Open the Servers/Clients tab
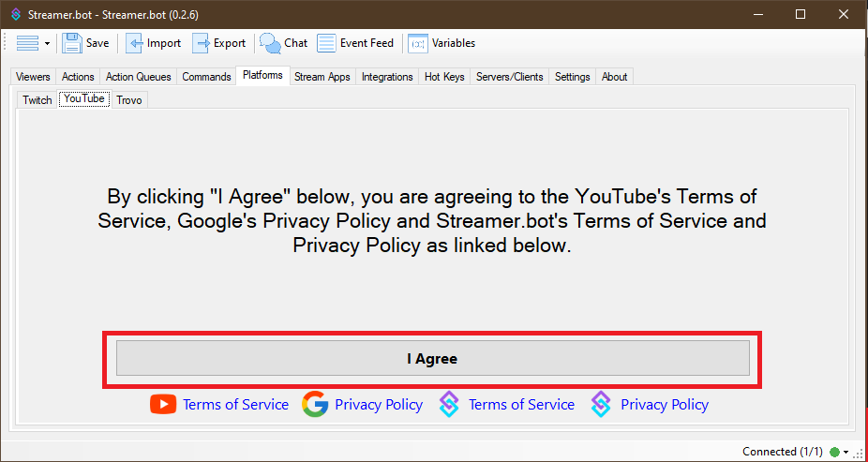Screen dimensions: 868x462 tap(509, 77)
